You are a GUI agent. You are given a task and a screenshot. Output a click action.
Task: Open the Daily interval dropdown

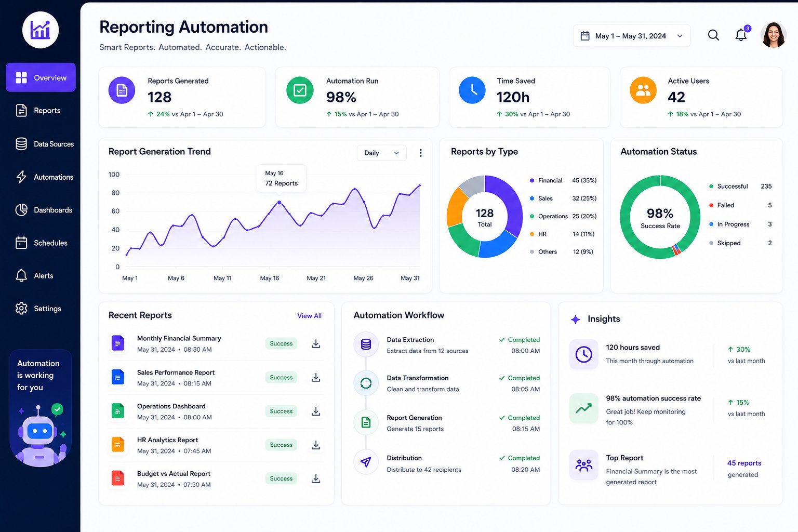pos(381,153)
